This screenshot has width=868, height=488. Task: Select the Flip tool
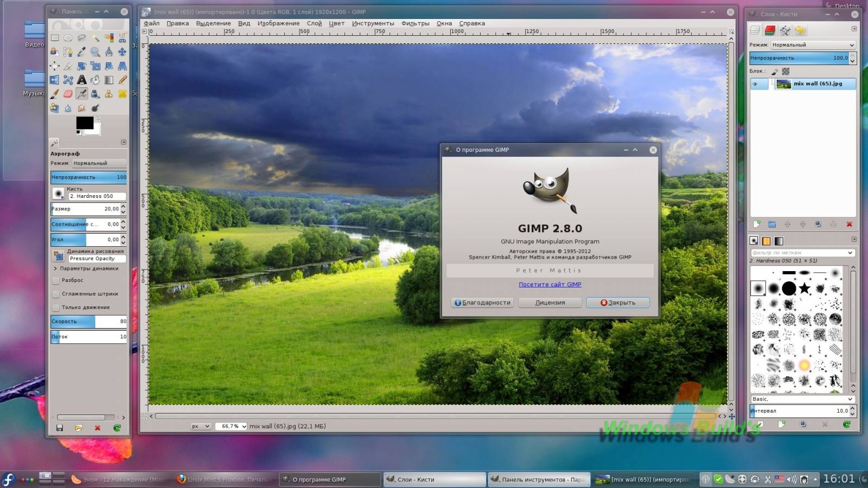pos(55,80)
